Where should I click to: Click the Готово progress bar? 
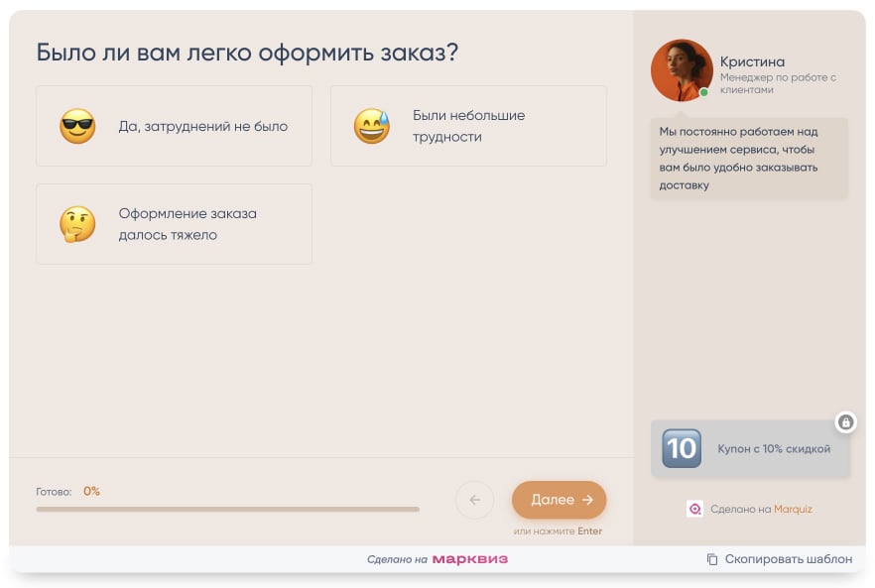tap(228, 509)
